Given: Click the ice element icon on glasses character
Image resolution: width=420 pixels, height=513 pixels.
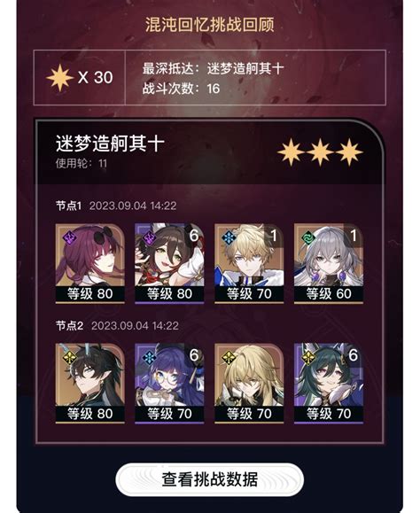Looking at the screenshot, I should (149, 357).
